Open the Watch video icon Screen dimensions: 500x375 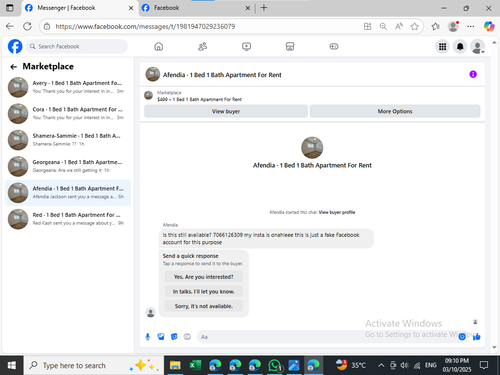point(246,46)
